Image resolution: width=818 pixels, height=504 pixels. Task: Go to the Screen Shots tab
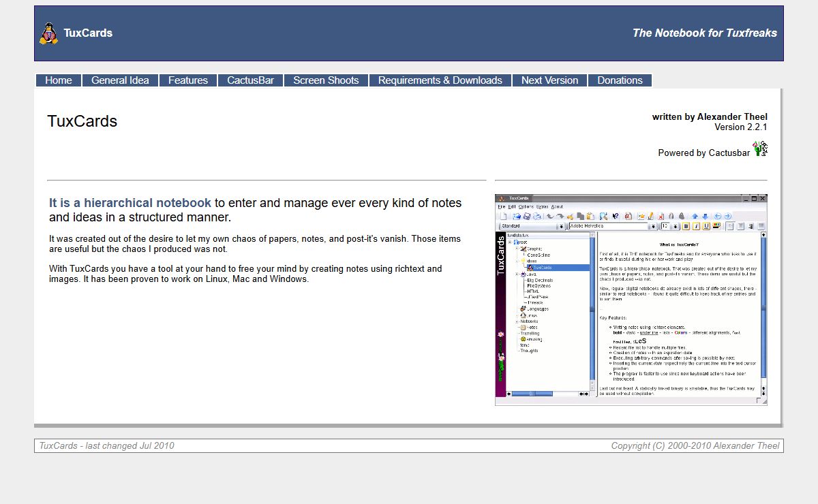pos(326,80)
